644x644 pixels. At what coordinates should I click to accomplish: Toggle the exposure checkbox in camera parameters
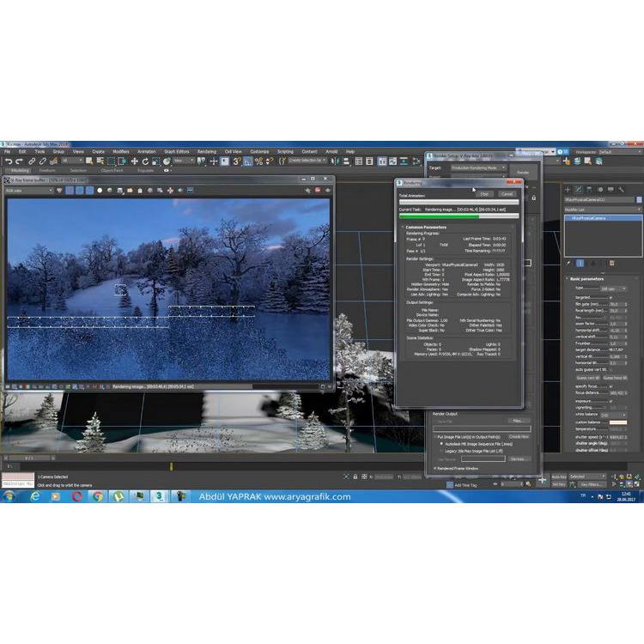[611, 401]
